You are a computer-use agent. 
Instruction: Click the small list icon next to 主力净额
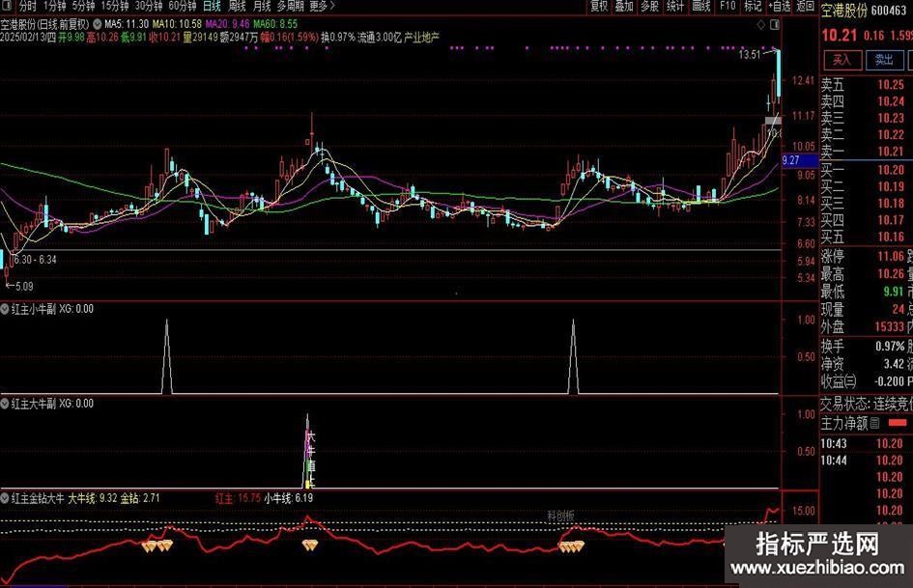875,423
